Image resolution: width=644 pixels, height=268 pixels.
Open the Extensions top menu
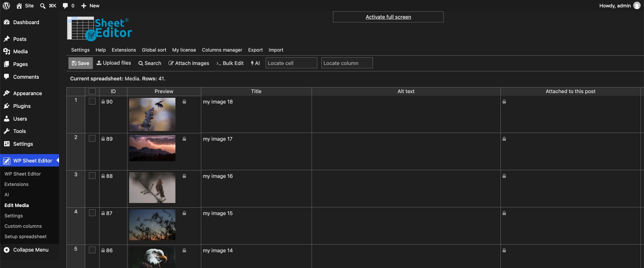pyautogui.click(x=124, y=50)
